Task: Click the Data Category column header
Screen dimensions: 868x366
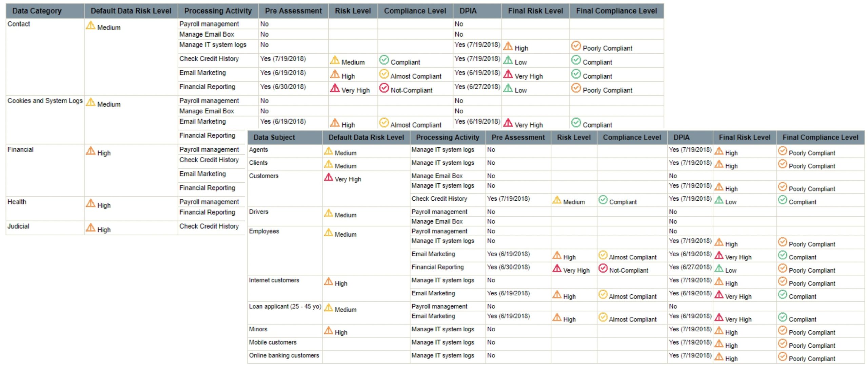Action: point(37,11)
